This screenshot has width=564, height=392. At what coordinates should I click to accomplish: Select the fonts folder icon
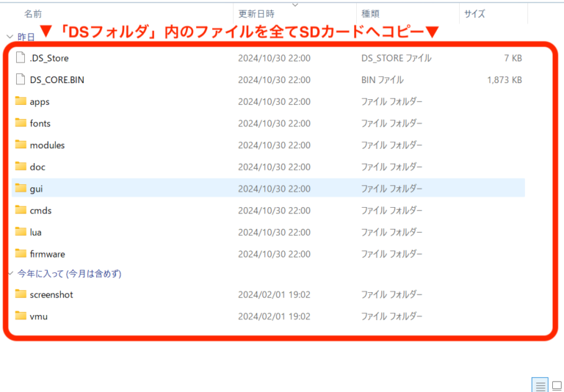click(21, 123)
